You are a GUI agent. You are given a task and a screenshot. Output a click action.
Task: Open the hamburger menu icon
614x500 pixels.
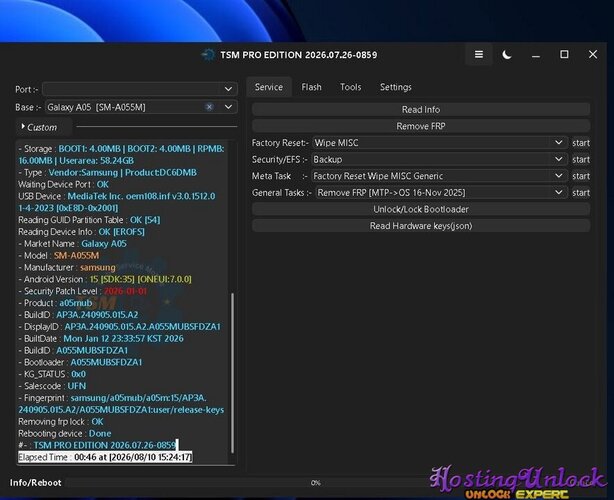click(x=479, y=54)
